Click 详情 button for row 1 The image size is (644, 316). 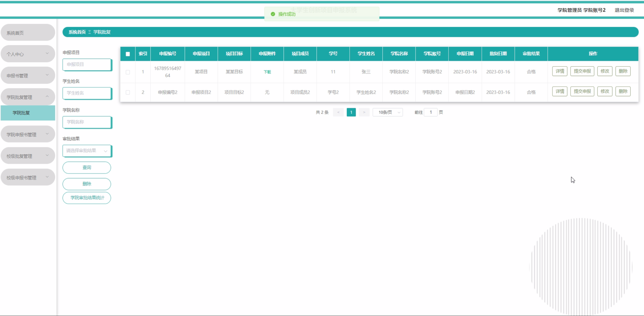[x=559, y=71]
